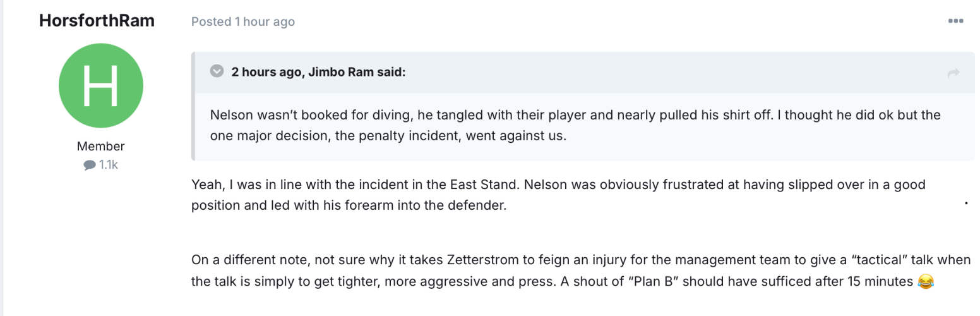Click the "Member" rank label

(x=101, y=146)
